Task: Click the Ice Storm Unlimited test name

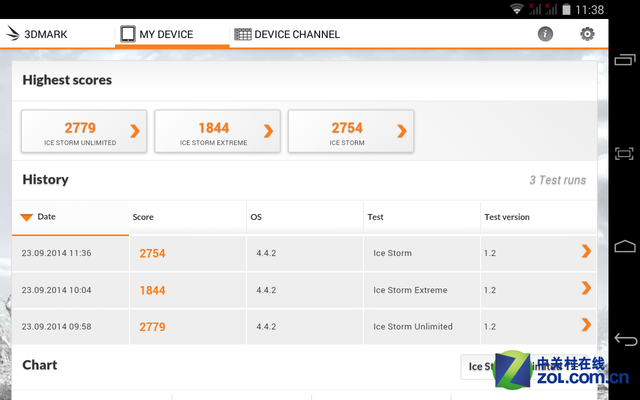Action: [413, 327]
